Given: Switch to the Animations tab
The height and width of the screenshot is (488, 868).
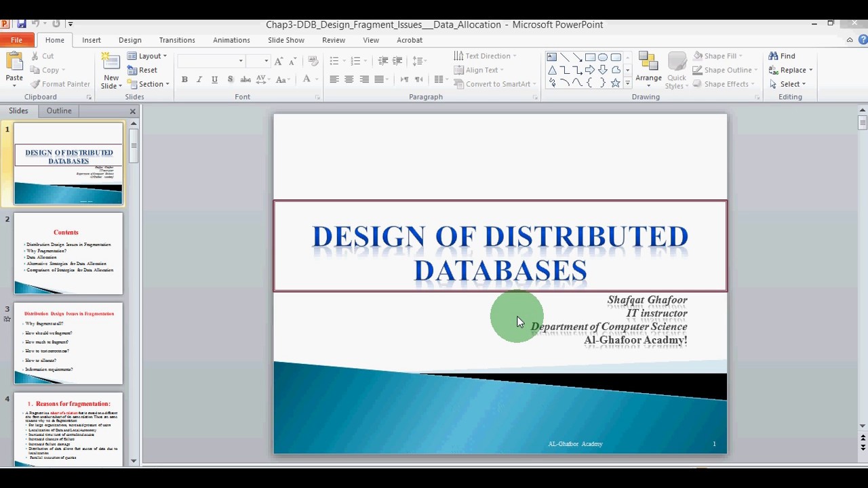Looking at the screenshot, I should 231,40.
